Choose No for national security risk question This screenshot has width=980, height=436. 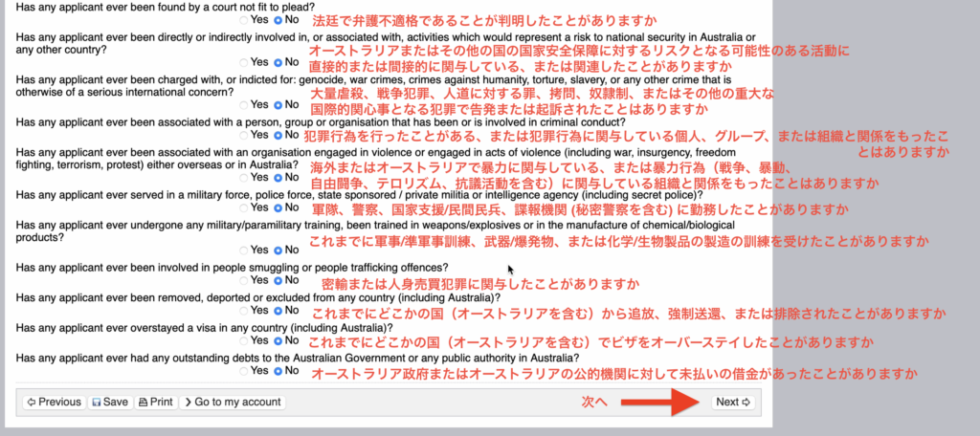[278, 62]
